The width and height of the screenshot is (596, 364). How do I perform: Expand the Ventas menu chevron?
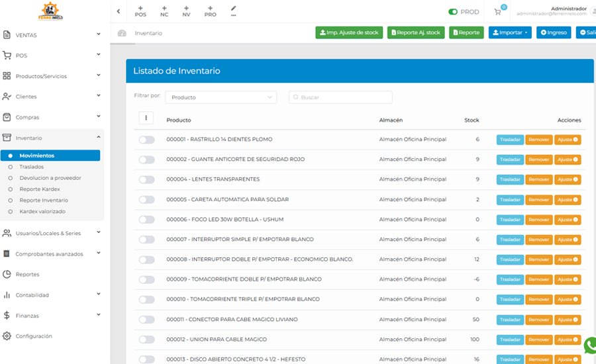coord(99,34)
